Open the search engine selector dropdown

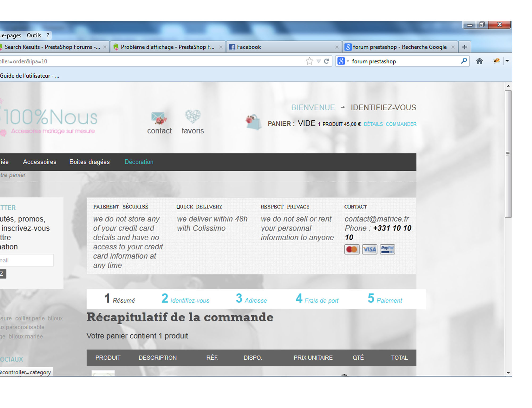coord(343,61)
